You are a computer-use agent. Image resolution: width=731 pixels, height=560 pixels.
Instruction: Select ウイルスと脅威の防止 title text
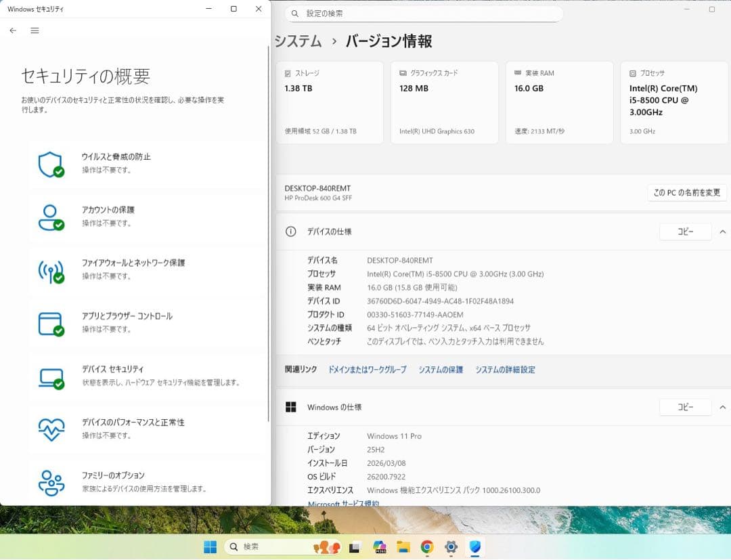[x=116, y=156]
